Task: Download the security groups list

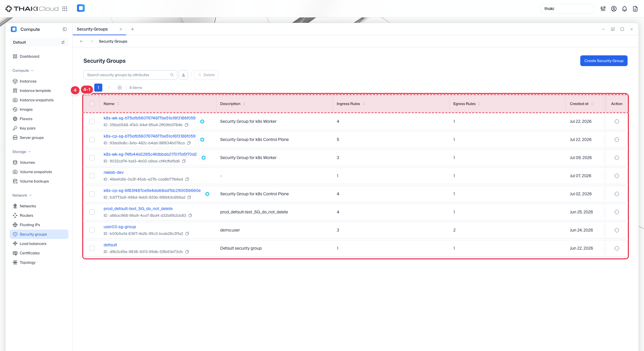Action: coord(183,75)
